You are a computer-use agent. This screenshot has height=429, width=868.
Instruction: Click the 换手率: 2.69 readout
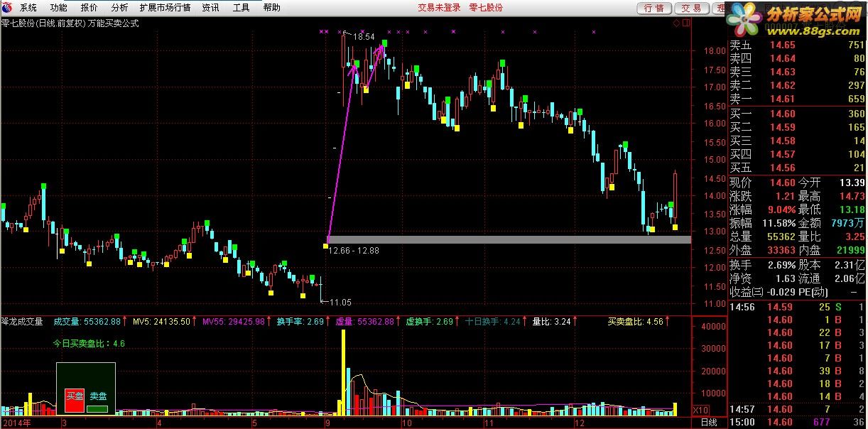tap(300, 322)
